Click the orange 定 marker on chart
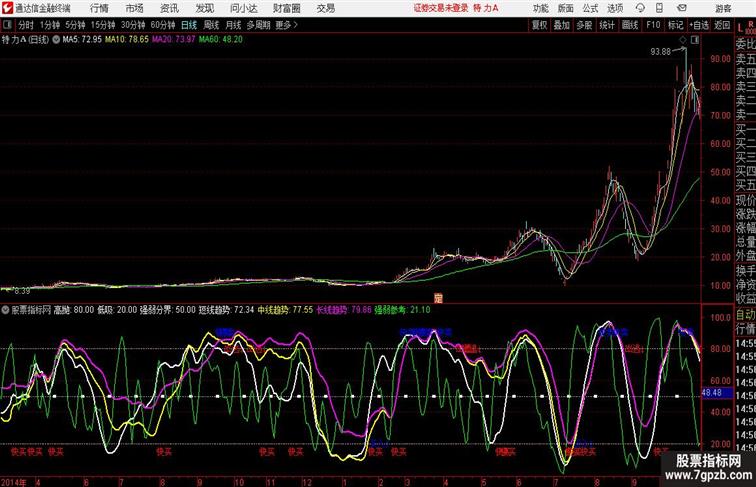Image resolution: width=756 pixels, height=487 pixels. [x=438, y=298]
